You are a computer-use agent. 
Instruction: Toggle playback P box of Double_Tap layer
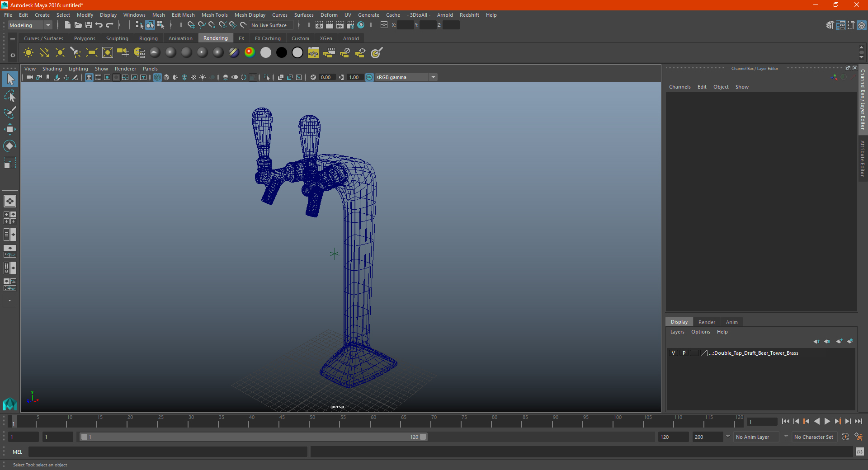684,353
